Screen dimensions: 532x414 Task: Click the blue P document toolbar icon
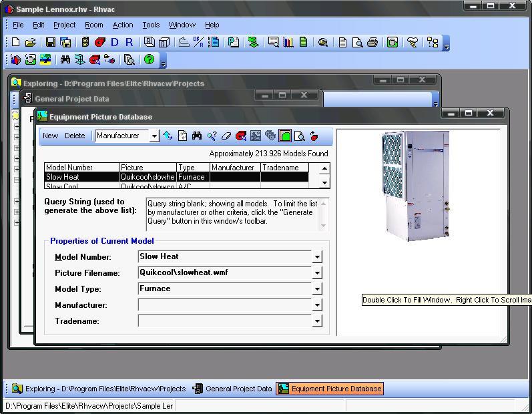tap(233, 42)
